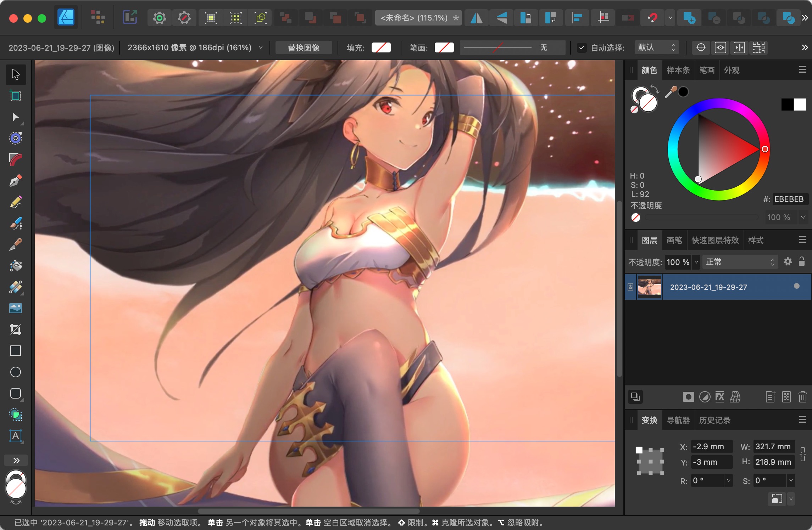
Task: Select the Artistic Text tool
Action: pyautogui.click(x=16, y=436)
